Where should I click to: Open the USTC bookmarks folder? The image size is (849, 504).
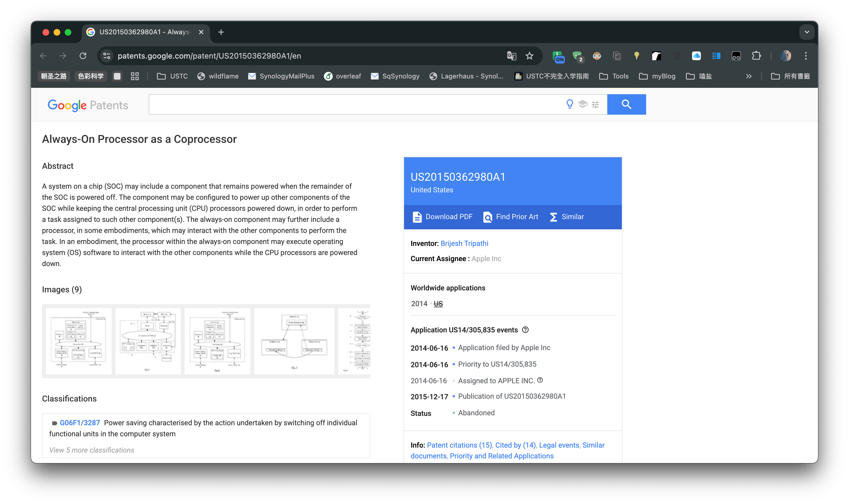tap(172, 76)
